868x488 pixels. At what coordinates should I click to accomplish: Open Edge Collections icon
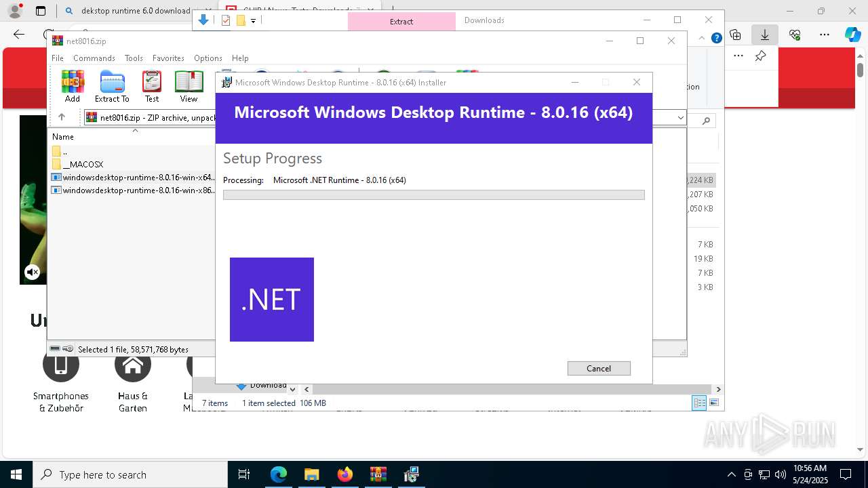(735, 35)
